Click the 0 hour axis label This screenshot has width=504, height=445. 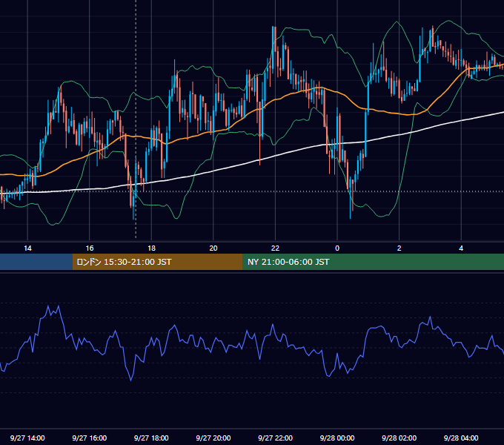click(337, 248)
